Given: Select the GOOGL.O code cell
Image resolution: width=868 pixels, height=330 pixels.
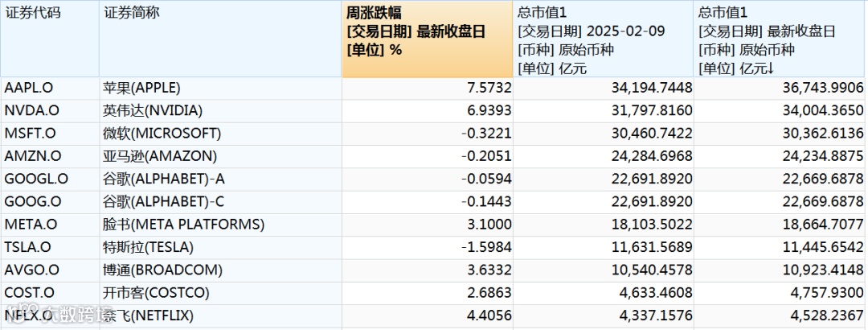Looking at the screenshot, I should (50, 179).
